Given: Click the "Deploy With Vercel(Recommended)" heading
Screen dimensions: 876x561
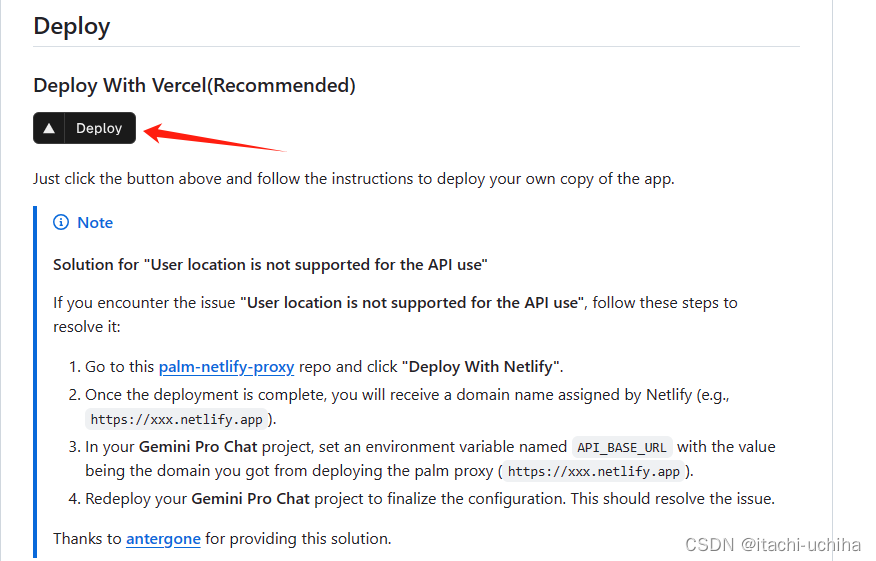Looking at the screenshot, I should [194, 86].
